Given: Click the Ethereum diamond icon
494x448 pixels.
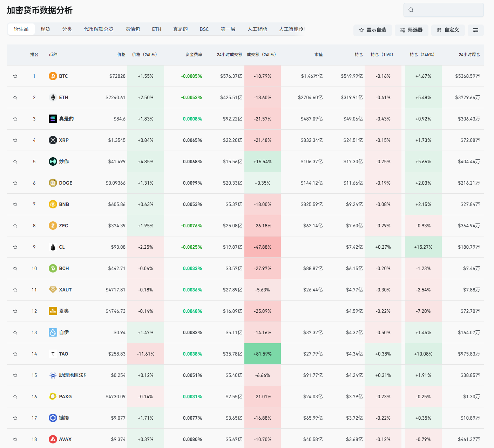Looking at the screenshot, I should (53, 97).
